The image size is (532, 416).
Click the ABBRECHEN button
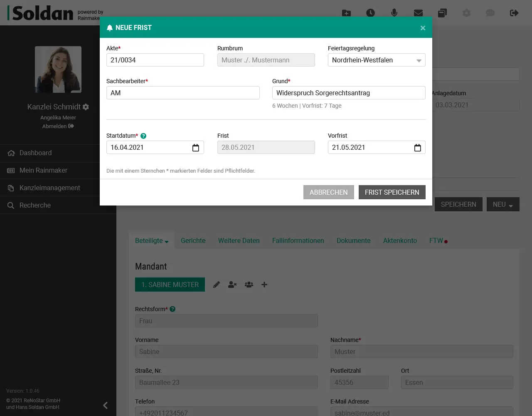pyautogui.click(x=328, y=192)
